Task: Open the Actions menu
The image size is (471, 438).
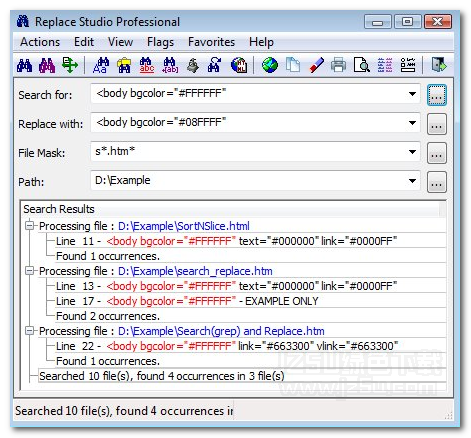Action: pos(40,42)
